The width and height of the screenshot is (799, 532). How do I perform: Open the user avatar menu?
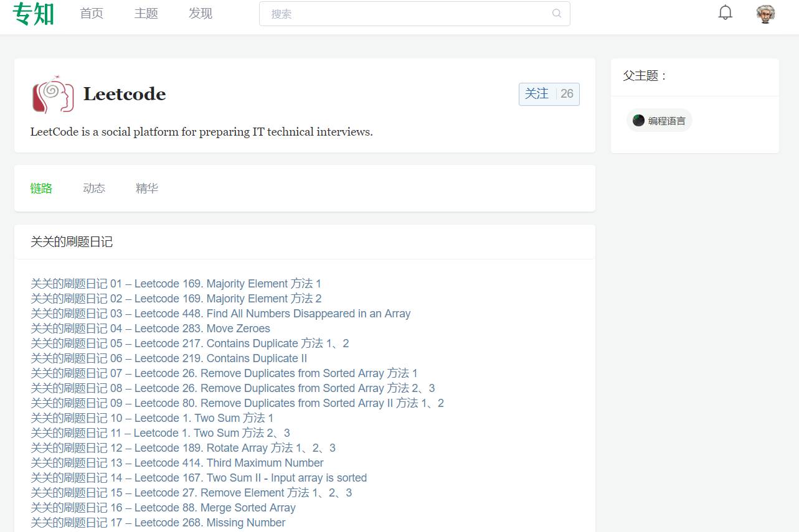(x=765, y=14)
